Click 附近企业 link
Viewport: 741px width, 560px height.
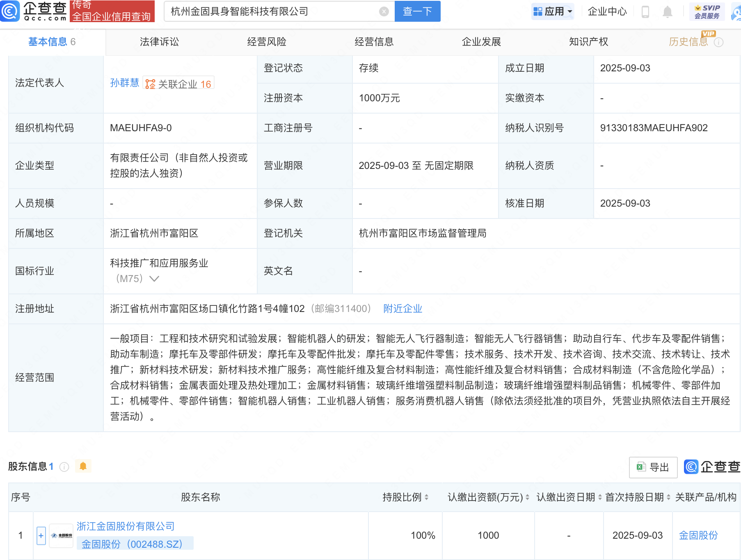pyautogui.click(x=403, y=309)
